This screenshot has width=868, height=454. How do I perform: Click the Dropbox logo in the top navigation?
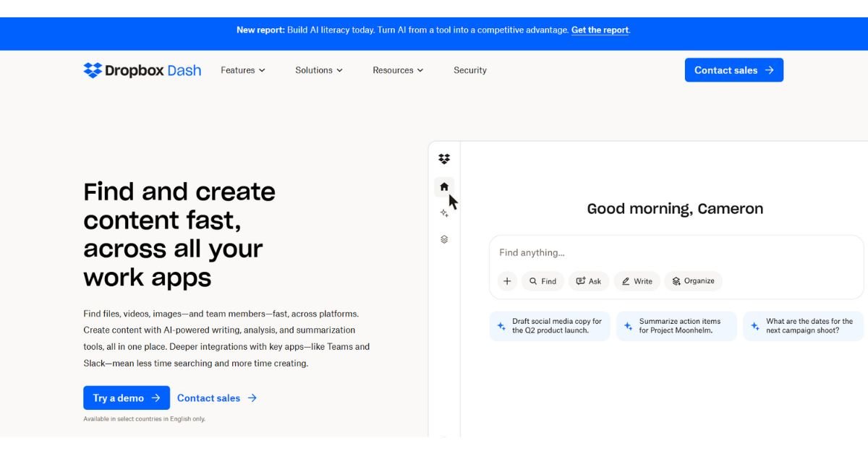pyautogui.click(x=93, y=69)
